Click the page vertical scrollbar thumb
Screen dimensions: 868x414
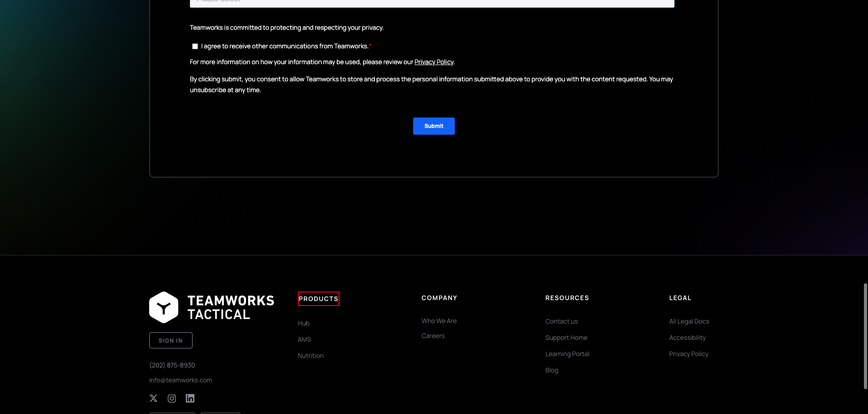click(x=865, y=336)
